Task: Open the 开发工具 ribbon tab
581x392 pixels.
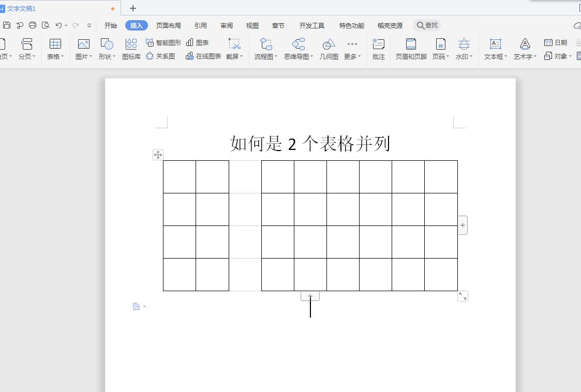Action: click(311, 24)
